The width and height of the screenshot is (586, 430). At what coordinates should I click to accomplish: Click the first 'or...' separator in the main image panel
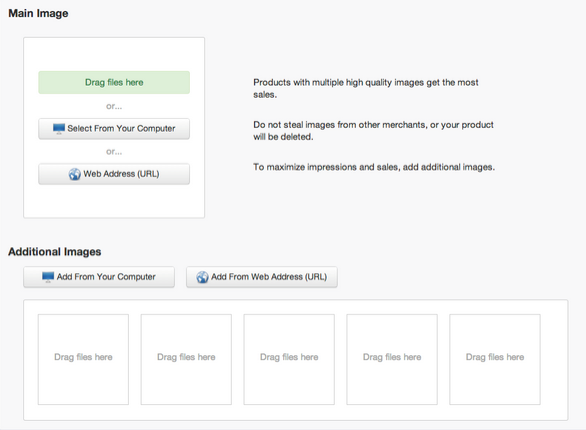(x=114, y=106)
